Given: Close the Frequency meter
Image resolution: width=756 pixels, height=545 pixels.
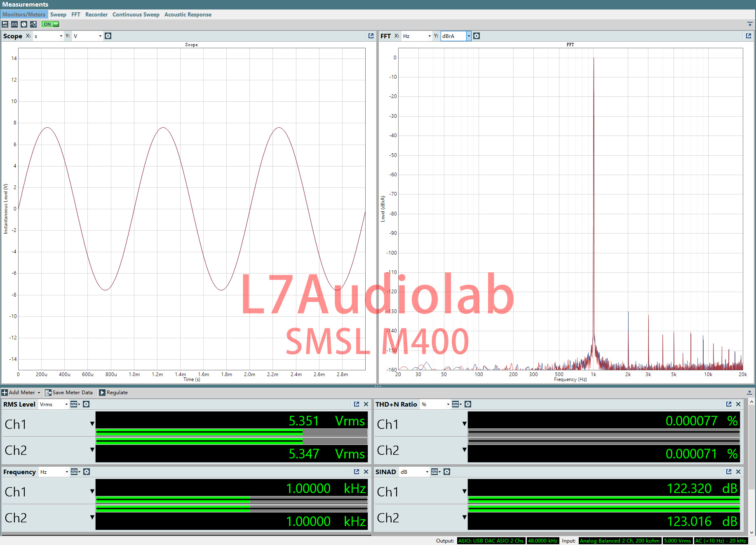Looking at the screenshot, I should (x=366, y=472).
